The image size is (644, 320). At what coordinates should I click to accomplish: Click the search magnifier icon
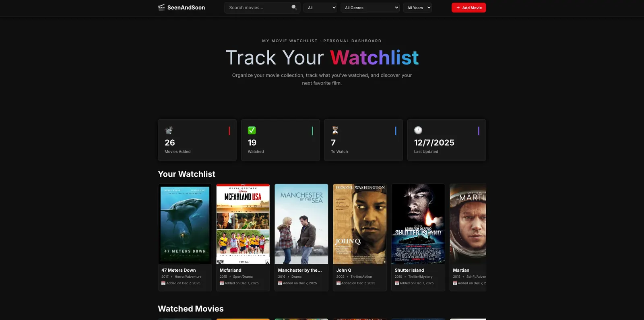294,7
